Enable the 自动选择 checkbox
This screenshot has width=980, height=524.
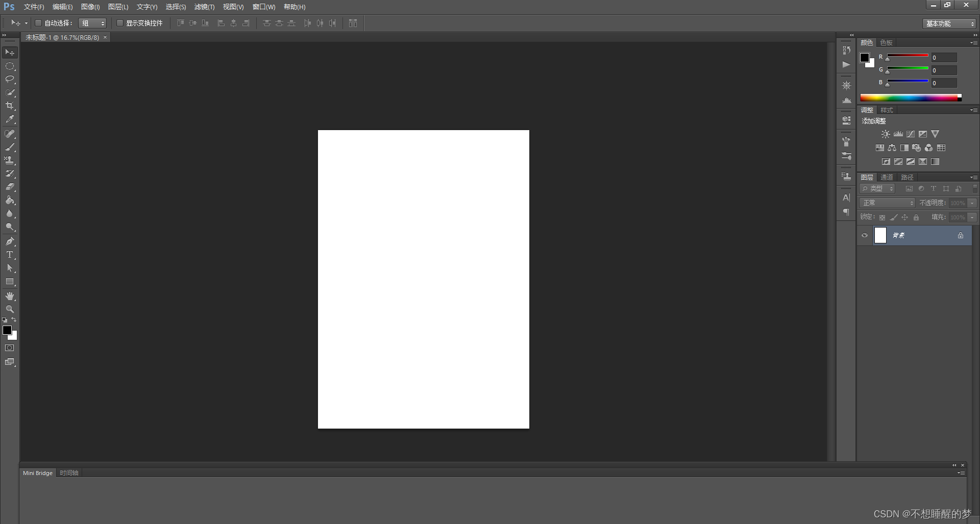pyautogui.click(x=38, y=23)
